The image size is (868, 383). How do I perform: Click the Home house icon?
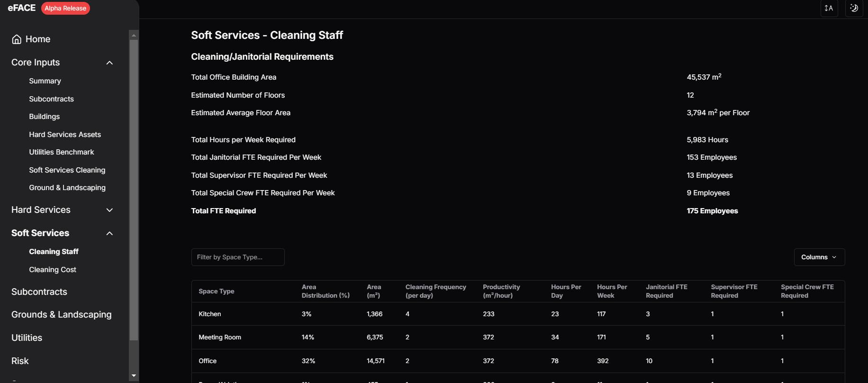tap(17, 39)
